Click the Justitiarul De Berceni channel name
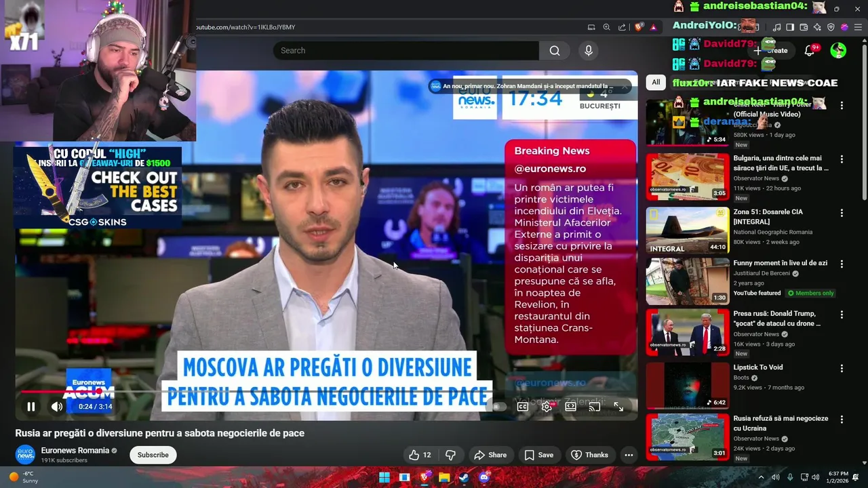The width and height of the screenshot is (868, 488). click(x=762, y=273)
